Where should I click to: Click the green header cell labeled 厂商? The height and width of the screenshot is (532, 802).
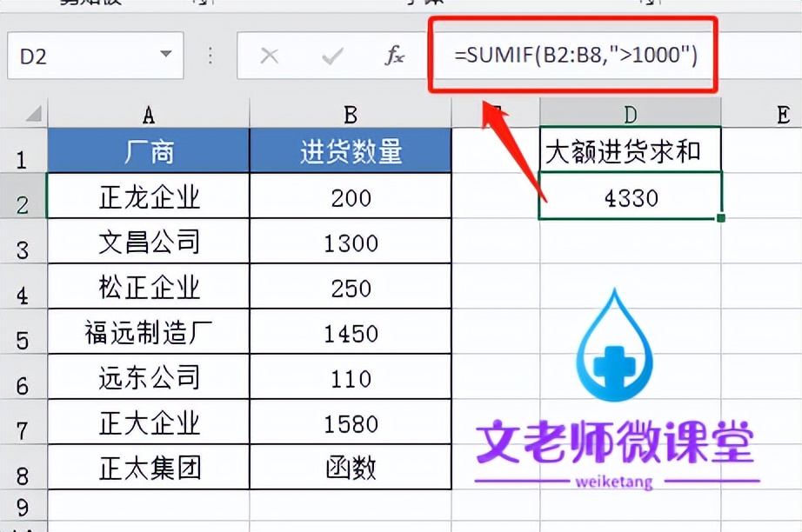tap(148, 150)
